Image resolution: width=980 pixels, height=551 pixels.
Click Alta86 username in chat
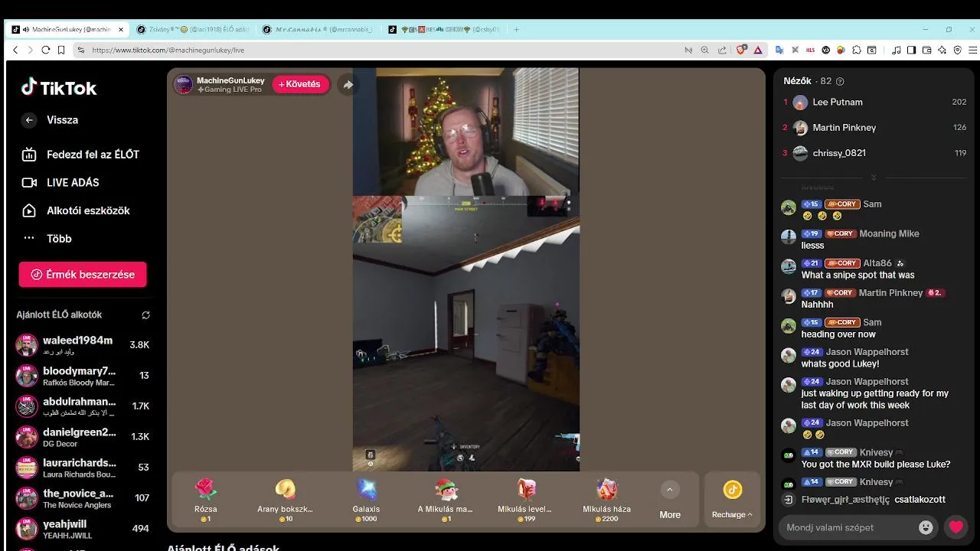877,263
